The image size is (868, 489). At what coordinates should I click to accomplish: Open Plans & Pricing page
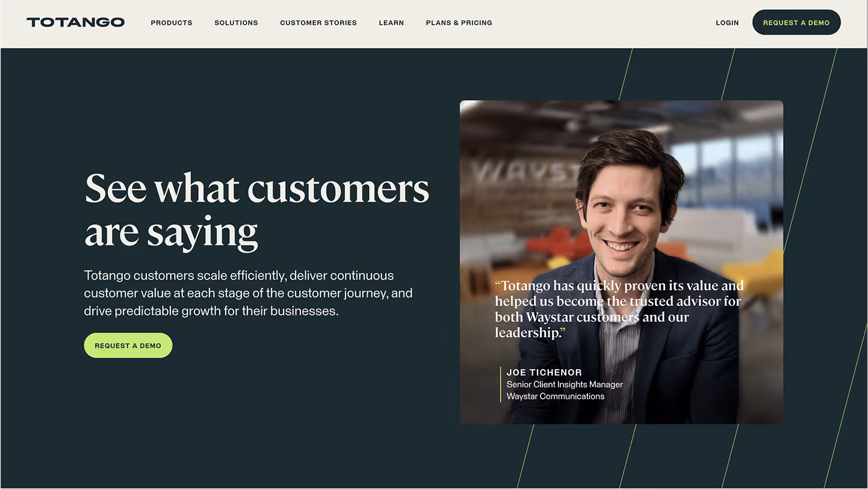point(459,23)
